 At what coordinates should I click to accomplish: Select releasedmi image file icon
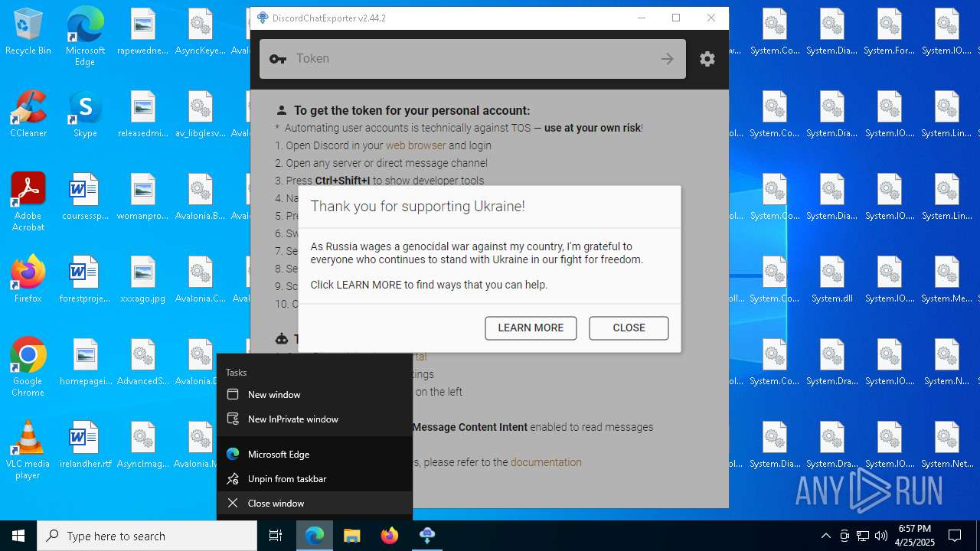(x=143, y=114)
